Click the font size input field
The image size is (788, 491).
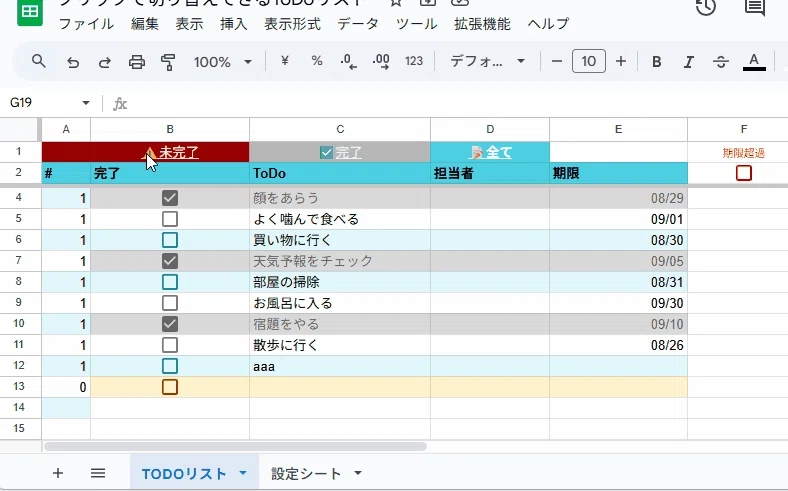click(x=588, y=61)
